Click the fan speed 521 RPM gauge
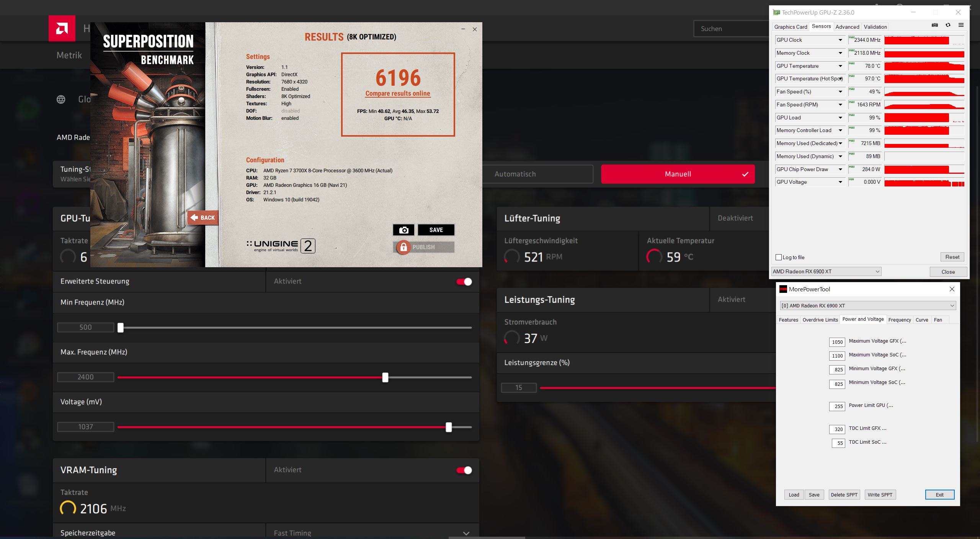Viewport: 980px width, 539px height. (x=511, y=256)
